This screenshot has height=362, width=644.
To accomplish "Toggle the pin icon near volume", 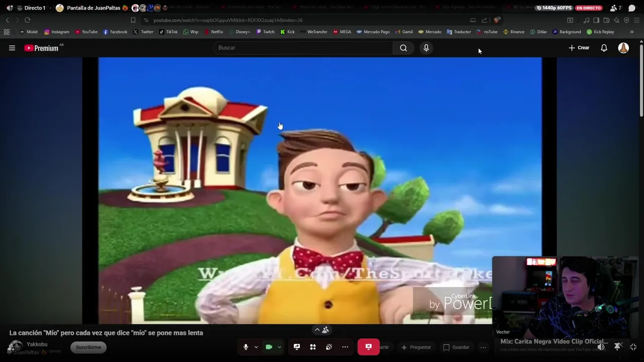I will point(617,347).
